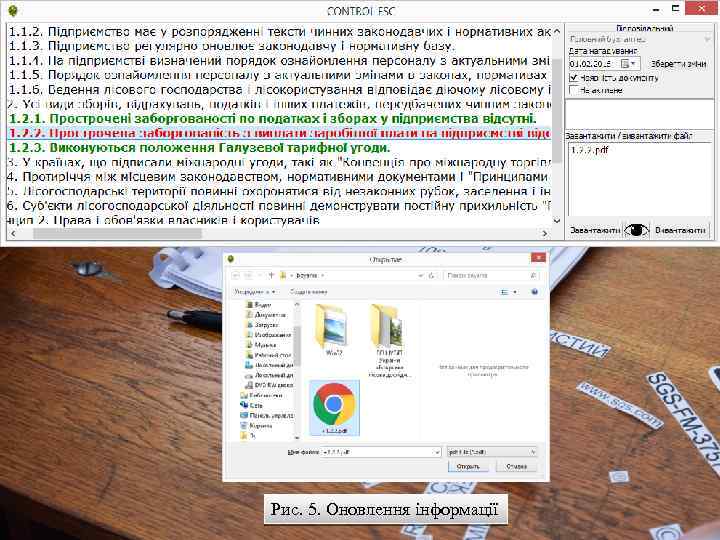Click the Вивантажити button

click(x=680, y=230)
